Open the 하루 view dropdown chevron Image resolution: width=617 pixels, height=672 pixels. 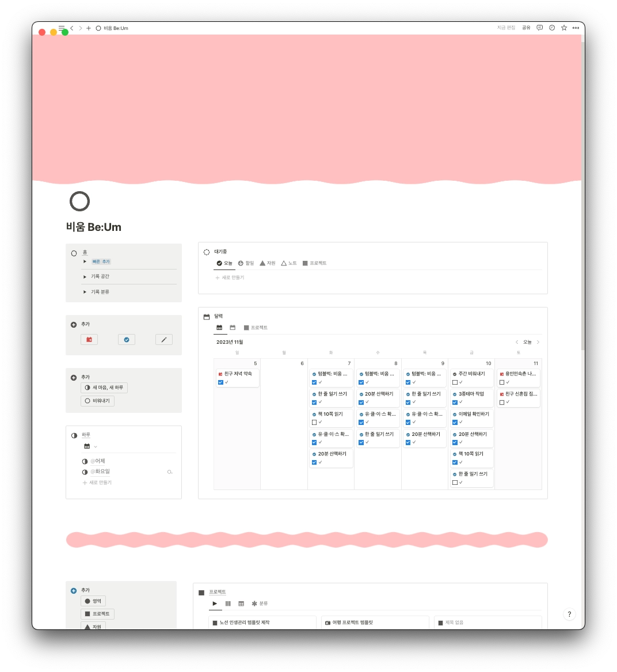(96, 447)
